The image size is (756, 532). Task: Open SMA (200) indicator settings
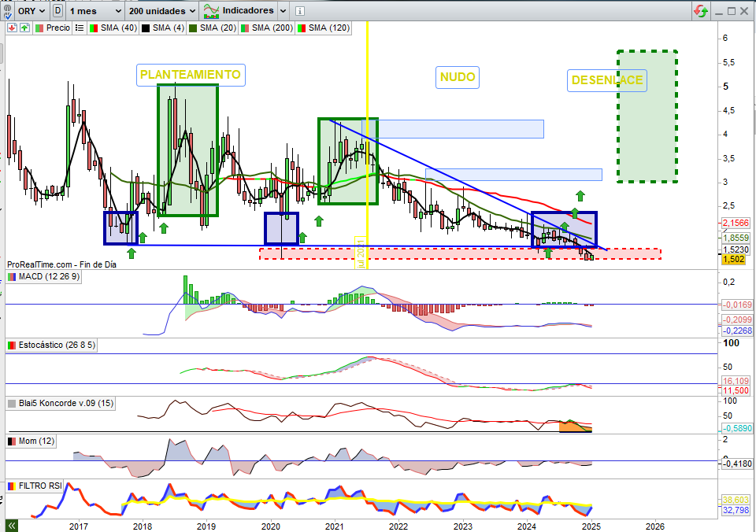pos(267,28)
